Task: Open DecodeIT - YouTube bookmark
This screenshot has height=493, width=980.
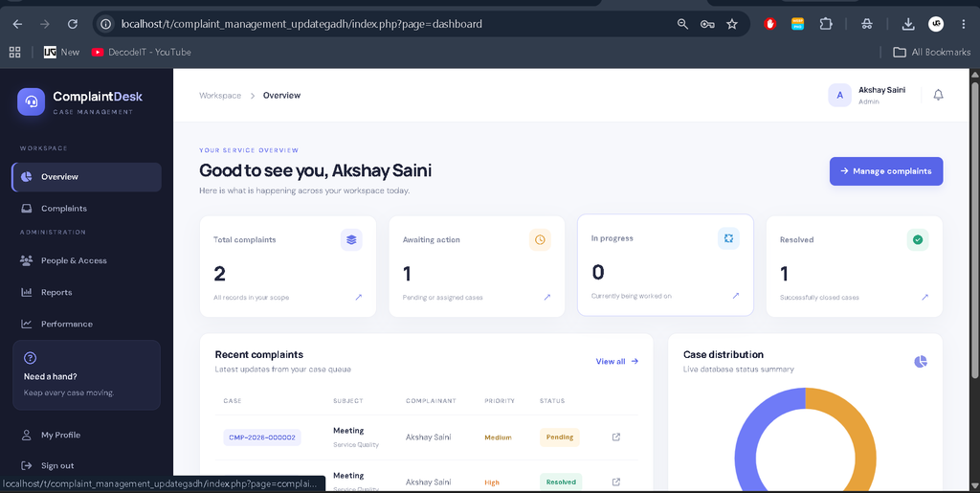Action: pos(142,53)
